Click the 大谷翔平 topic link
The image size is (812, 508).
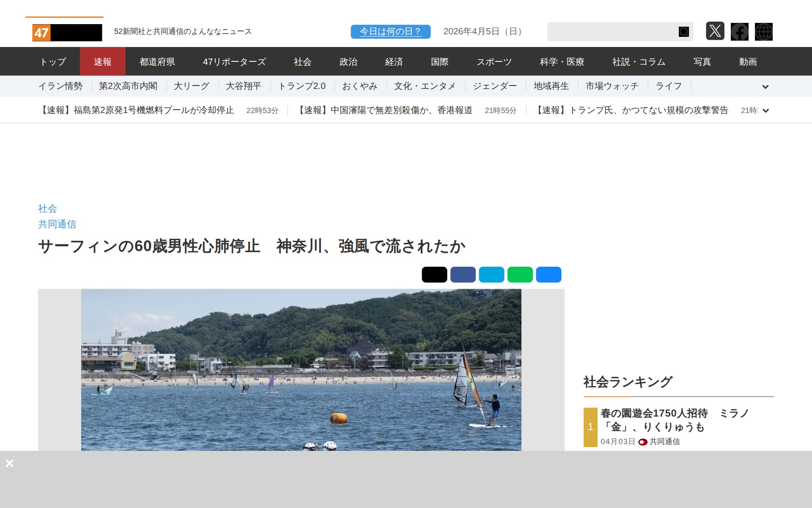tap(243, 86)
